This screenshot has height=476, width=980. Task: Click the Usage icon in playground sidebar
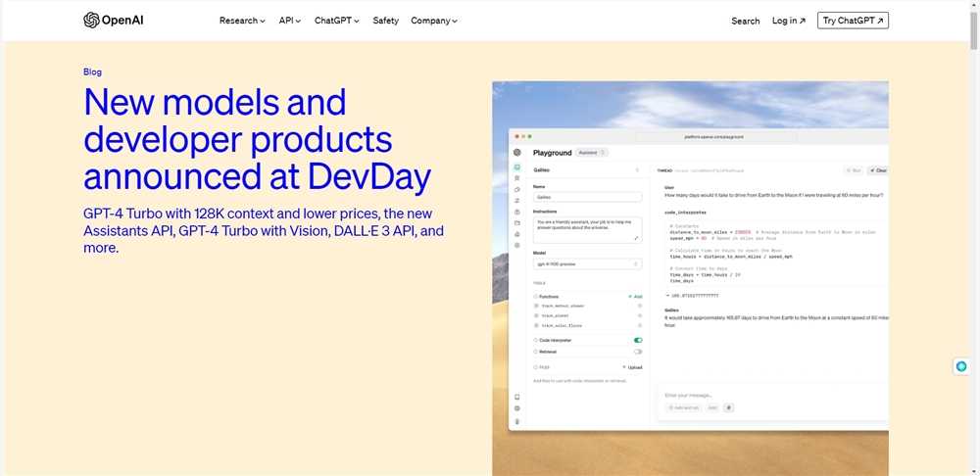click(516, 234)
